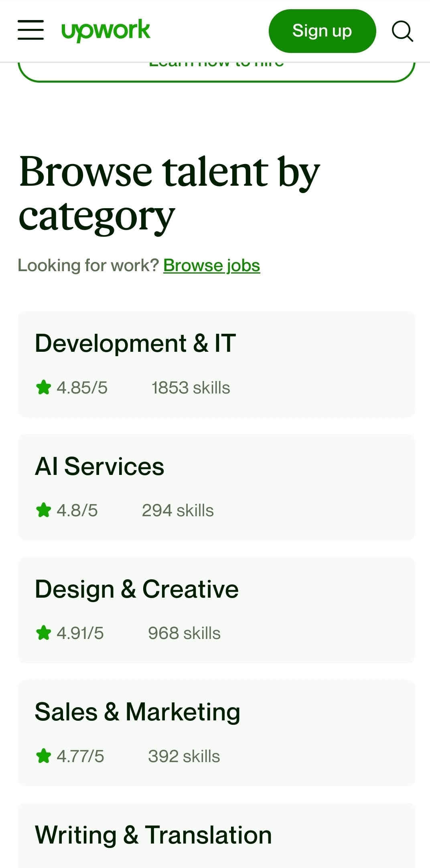Image resolution: width=430 pixels, height=868 pixels.
Task: Click the Sign up button
Action: click(x=322, y=31)
